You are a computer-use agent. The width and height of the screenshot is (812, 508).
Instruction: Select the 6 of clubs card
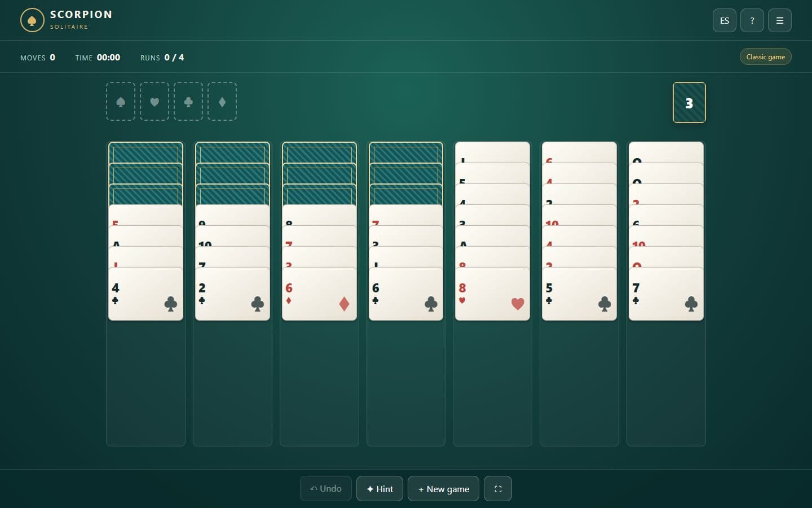406,294
